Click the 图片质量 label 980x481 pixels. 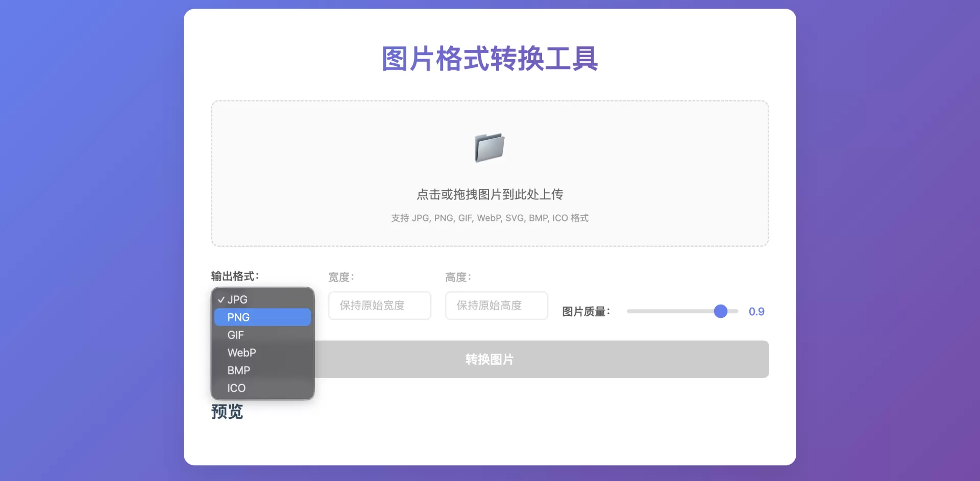point(585,312)
